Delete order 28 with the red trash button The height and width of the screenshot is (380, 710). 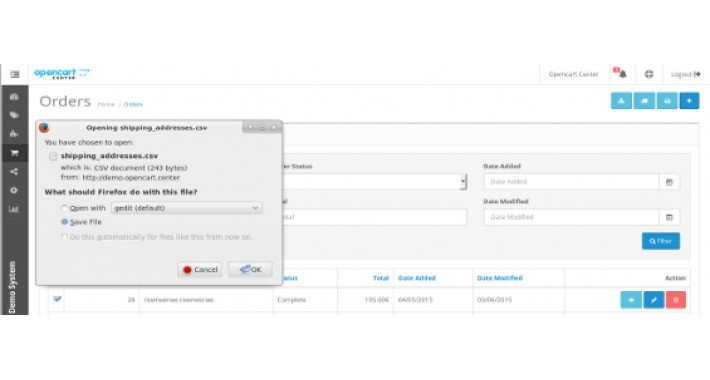pyautogui.click(x=676, y=300)
